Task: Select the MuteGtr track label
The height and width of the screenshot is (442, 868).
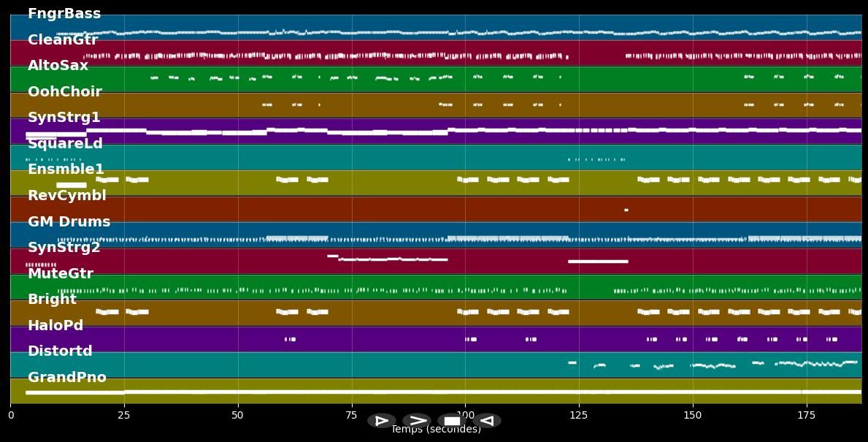Action: [60, 274]
